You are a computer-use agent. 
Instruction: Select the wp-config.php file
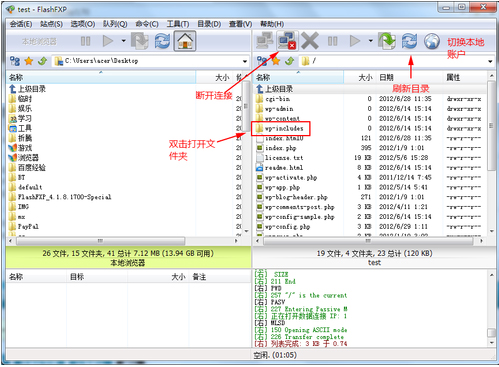283,227
